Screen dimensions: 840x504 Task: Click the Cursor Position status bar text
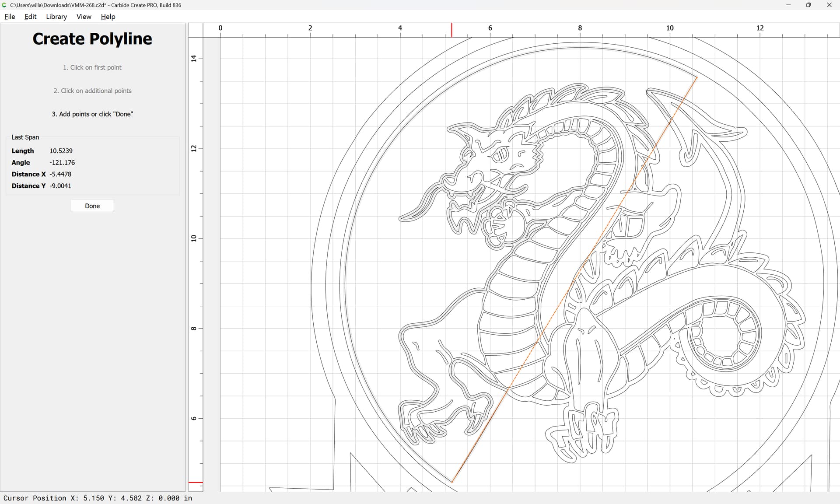tap(98, 498)
